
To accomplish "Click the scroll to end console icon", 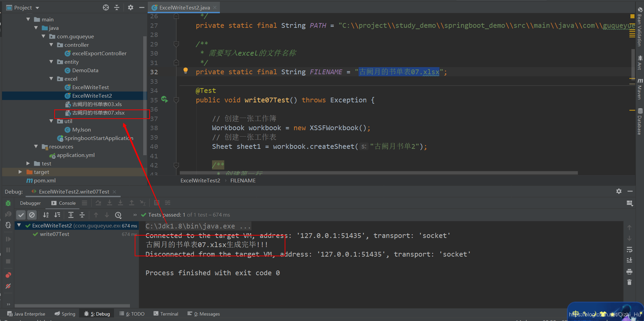I will pos(629,260).
